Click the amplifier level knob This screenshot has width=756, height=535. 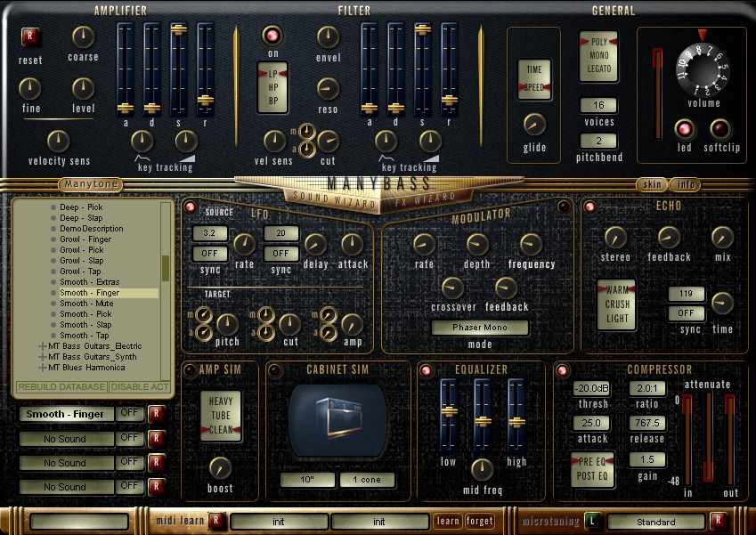click(x=83, y=89)
